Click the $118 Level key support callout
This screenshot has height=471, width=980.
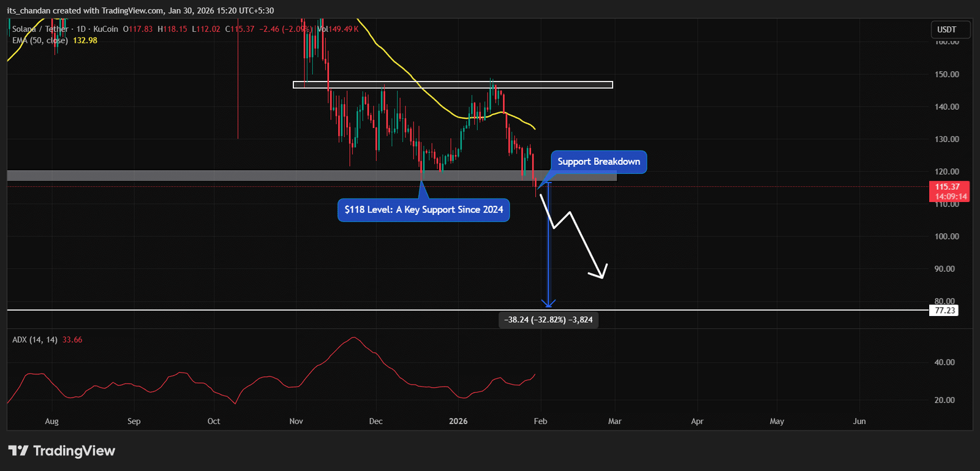[423, 209]
